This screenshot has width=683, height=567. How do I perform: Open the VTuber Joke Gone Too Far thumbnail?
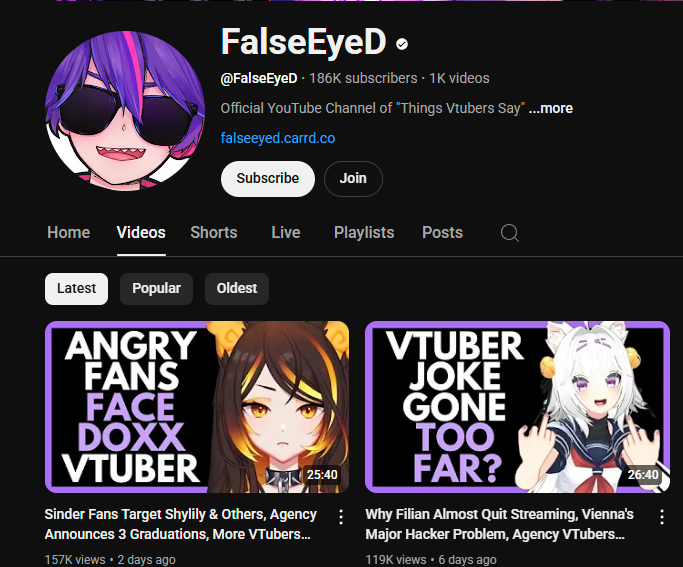[517, 407]
